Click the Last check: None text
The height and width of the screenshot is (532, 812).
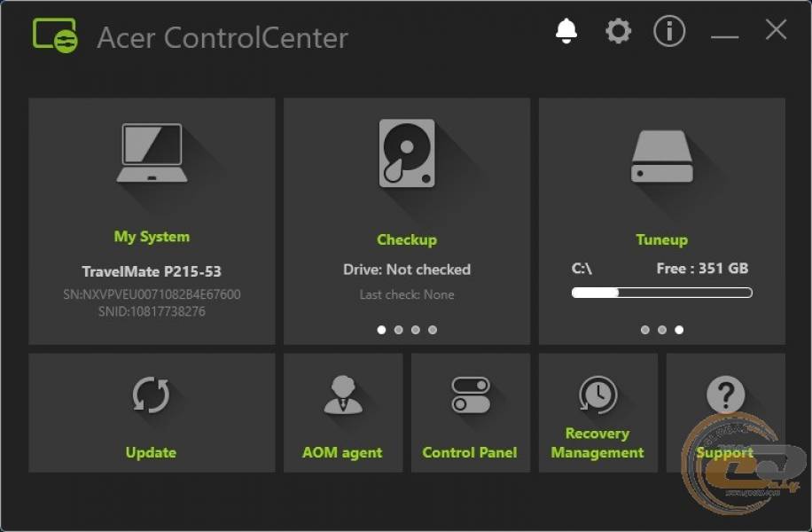pyautogui.click(x=407, y=294)
